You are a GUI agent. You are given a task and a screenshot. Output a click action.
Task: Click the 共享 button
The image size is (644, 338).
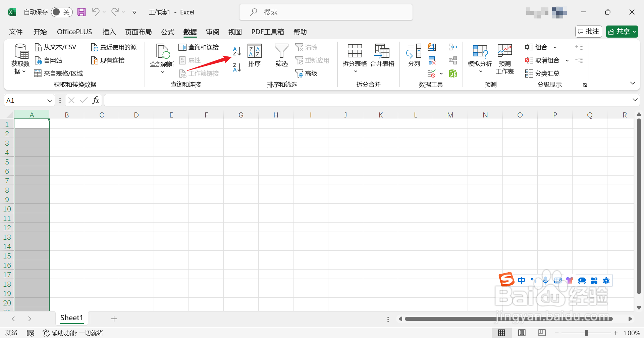(x=622, y=31)
